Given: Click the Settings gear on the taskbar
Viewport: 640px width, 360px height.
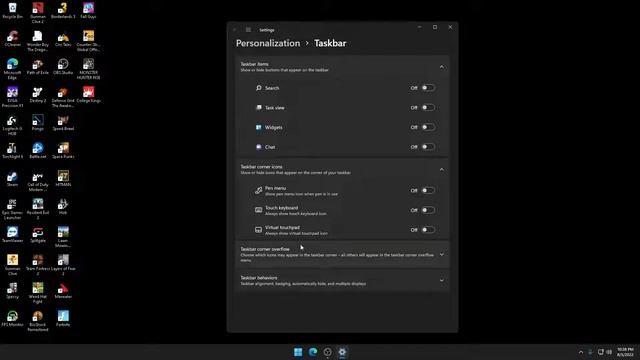Looking at the screenshot, I should 342,352.
